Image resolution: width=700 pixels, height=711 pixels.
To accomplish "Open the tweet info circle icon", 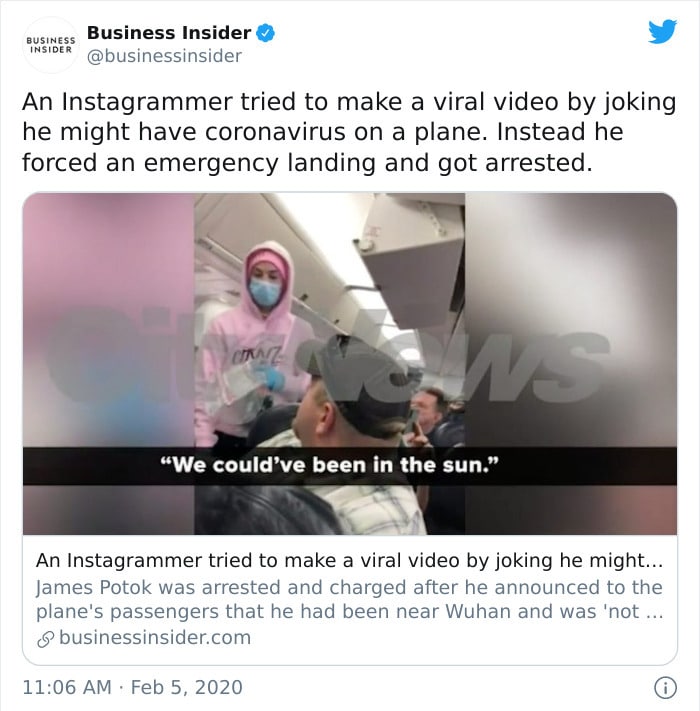I will coord(665,687).
